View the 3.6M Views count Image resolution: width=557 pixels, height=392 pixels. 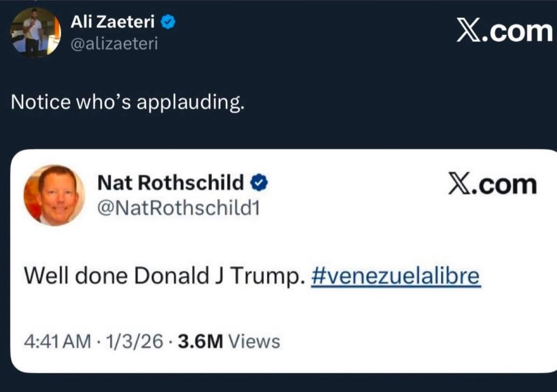[229, 341]
